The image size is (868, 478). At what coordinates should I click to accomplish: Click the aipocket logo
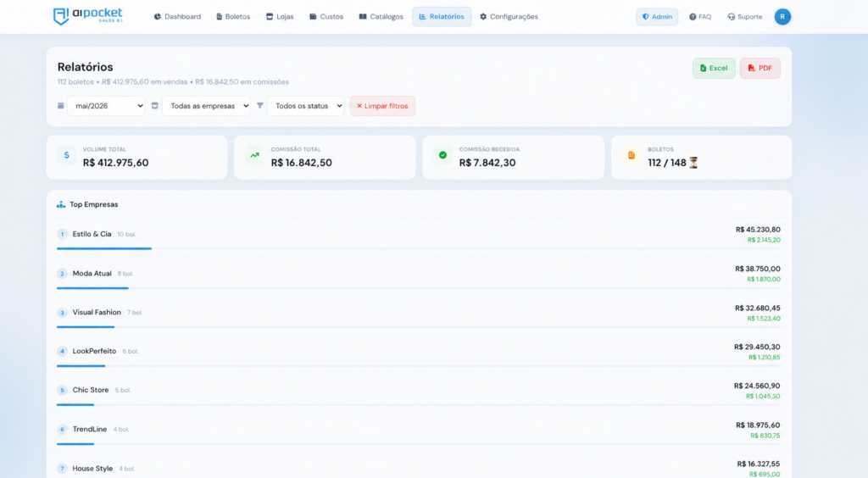pos(88,16)
